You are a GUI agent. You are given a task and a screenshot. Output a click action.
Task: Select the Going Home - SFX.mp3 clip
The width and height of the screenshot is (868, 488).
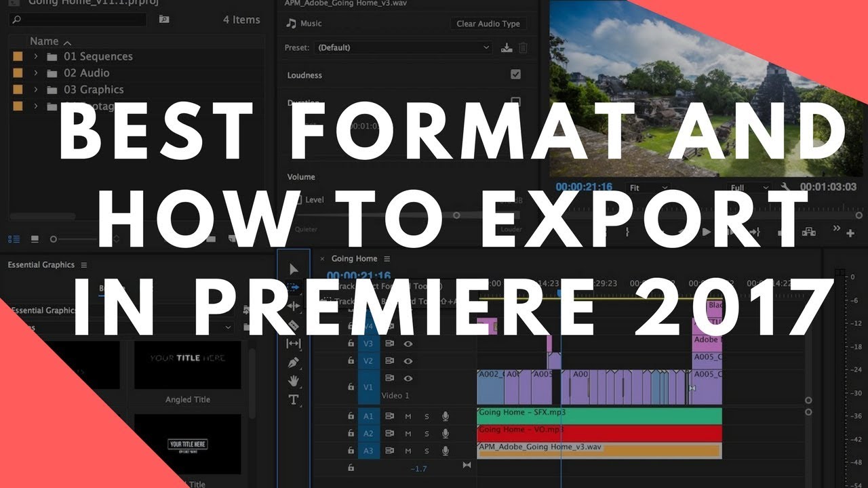(599, 415)
